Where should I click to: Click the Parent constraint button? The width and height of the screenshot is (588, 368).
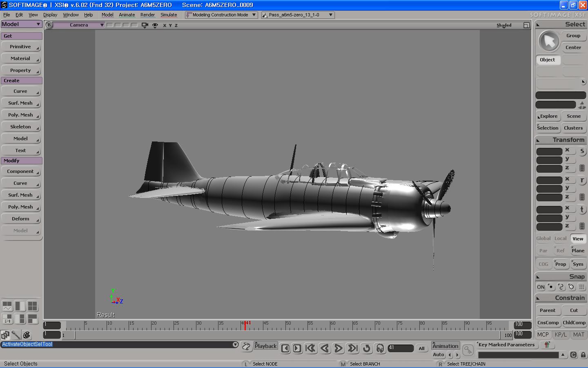(548, 311)
